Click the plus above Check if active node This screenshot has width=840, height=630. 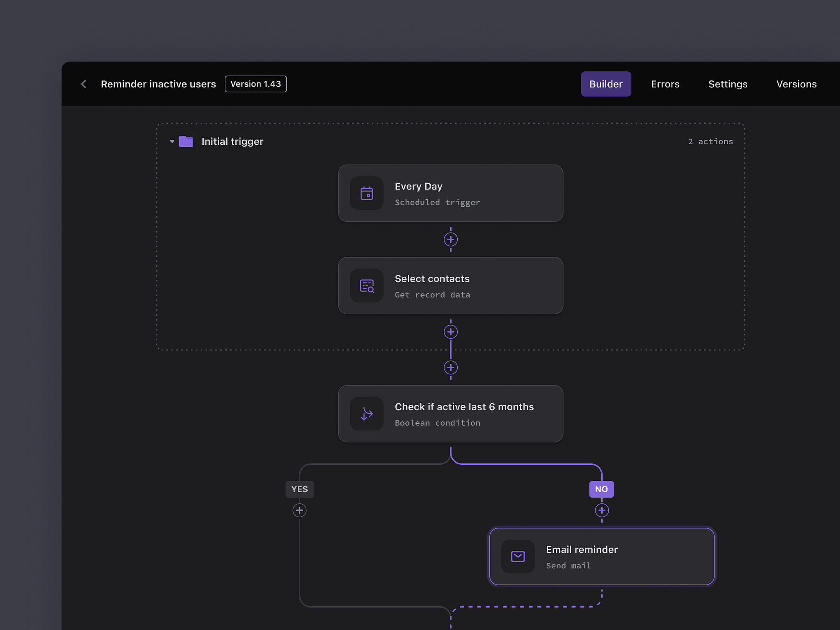pyautogui.click(x=450, y=367)
